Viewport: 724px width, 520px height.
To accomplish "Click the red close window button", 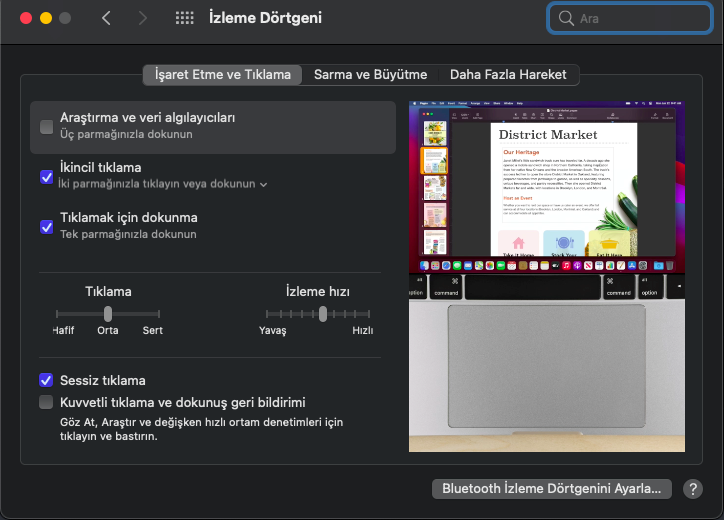I will (25, 18).
